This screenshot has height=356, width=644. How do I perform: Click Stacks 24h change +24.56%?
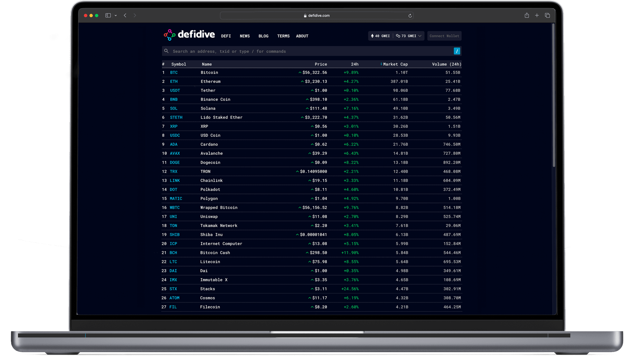click(350, 289)
